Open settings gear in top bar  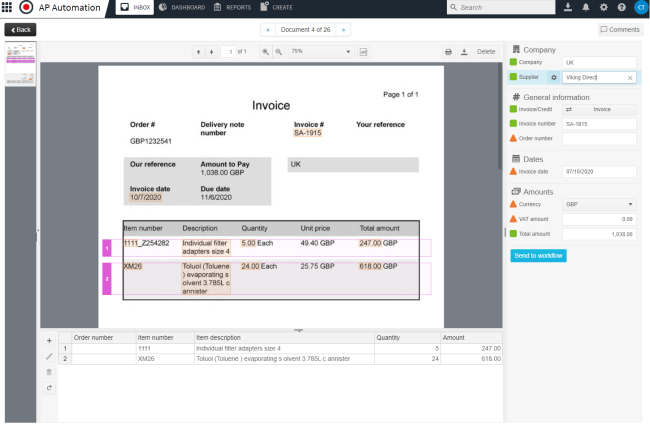(x=604, y=7)
